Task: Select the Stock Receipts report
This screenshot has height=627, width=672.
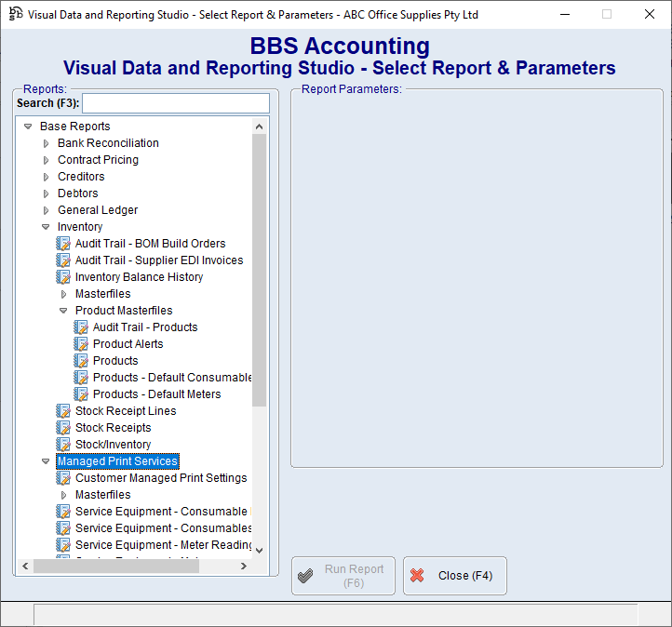Action: 113,428
